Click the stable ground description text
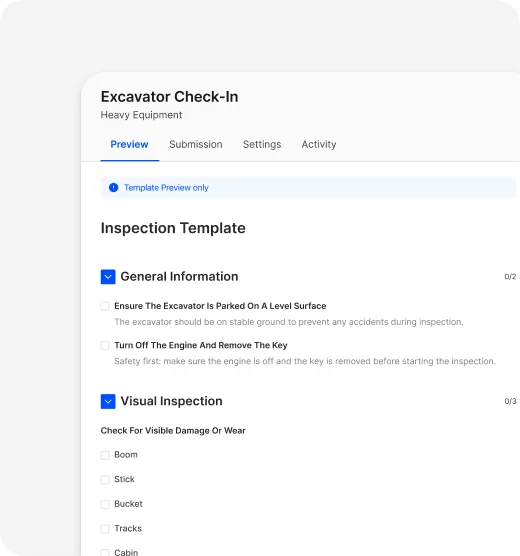The width and height of the screenshot is (520, 556). (x=289, y=322)
